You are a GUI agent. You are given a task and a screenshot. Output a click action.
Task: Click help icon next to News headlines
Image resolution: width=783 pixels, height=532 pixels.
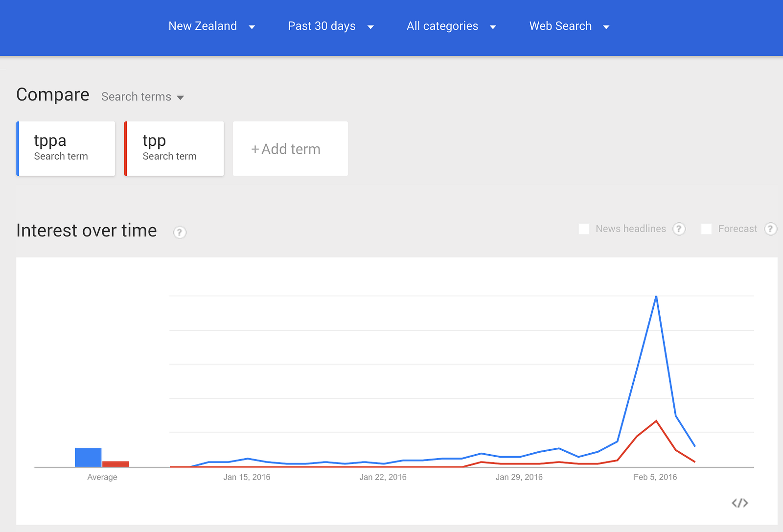pyautogui.click(x=679, y=229)
